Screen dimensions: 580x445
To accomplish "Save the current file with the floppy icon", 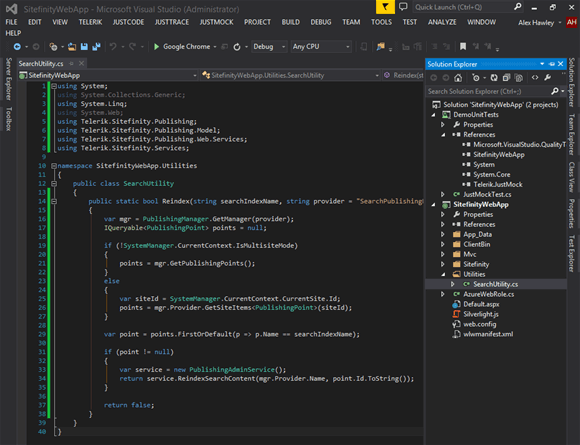I will (x=84, y=47).
